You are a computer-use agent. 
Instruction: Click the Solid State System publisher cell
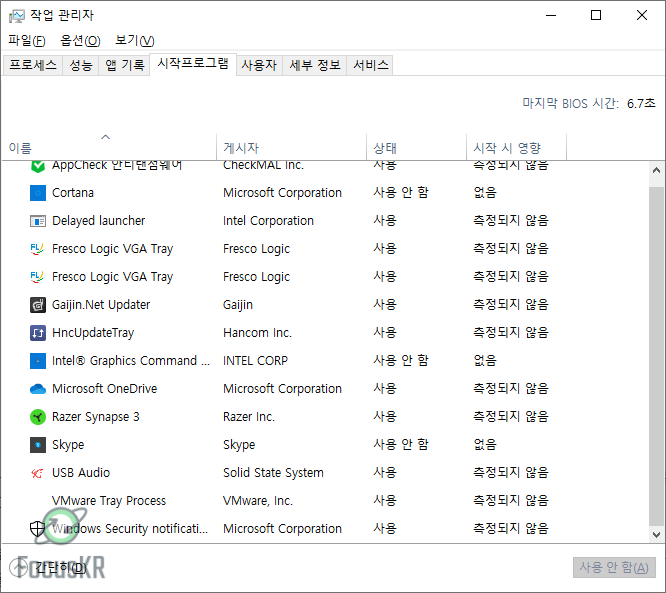pos(273,473)
